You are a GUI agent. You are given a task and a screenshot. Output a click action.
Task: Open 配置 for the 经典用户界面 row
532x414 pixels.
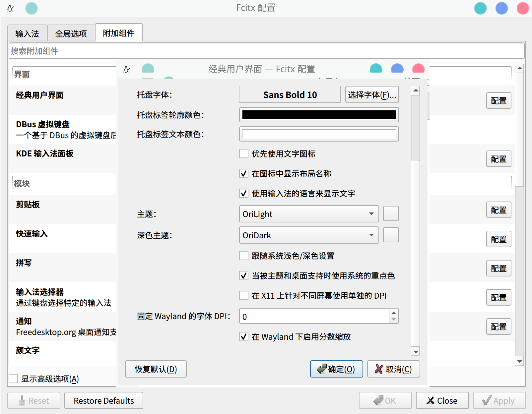coord(499,100)
